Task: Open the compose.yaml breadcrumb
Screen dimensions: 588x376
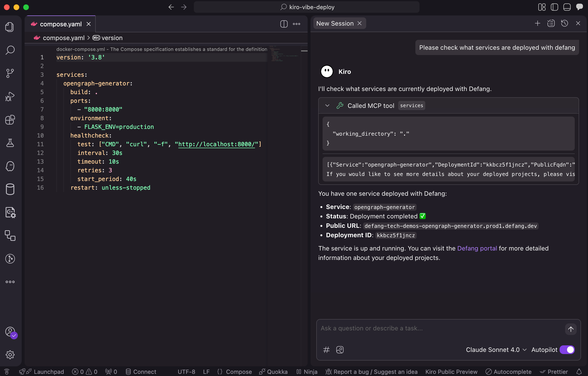Action: click(59, 38)
